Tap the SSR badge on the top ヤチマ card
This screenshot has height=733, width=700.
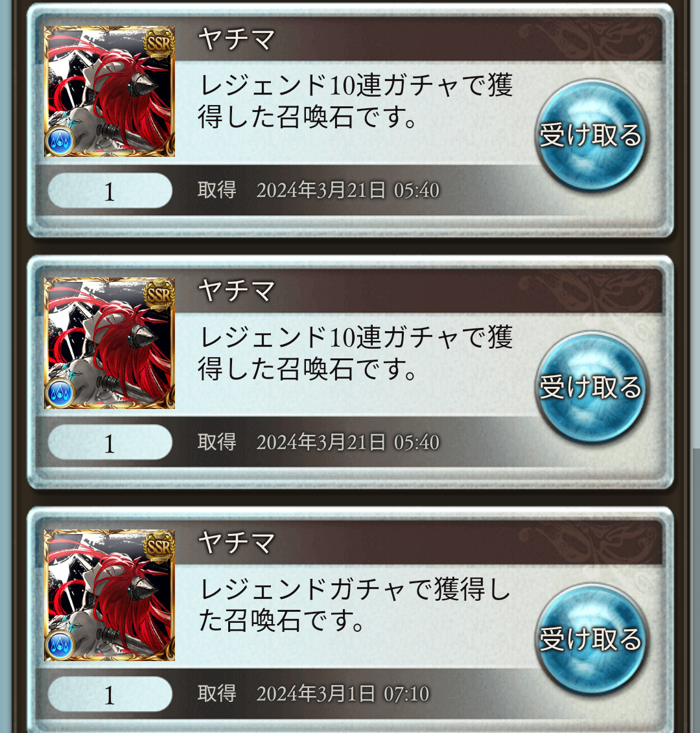pos(159,43)
